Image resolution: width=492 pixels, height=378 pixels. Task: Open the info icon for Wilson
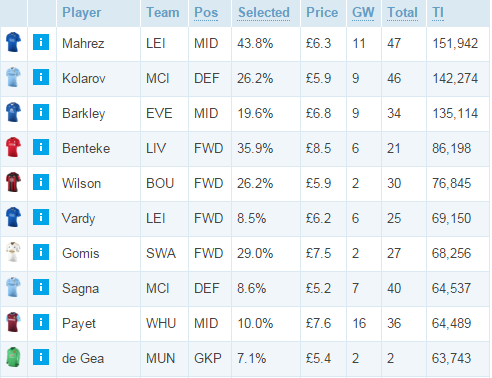(41, 182)
